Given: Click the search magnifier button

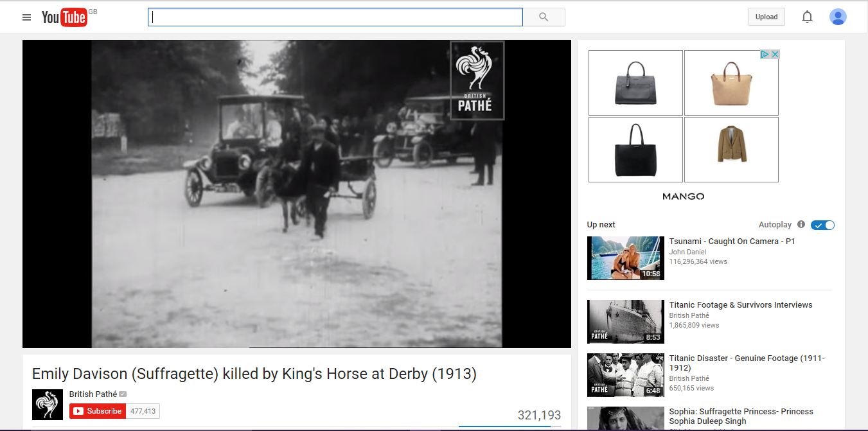Looking at the screenshot, I should [544, 17].
